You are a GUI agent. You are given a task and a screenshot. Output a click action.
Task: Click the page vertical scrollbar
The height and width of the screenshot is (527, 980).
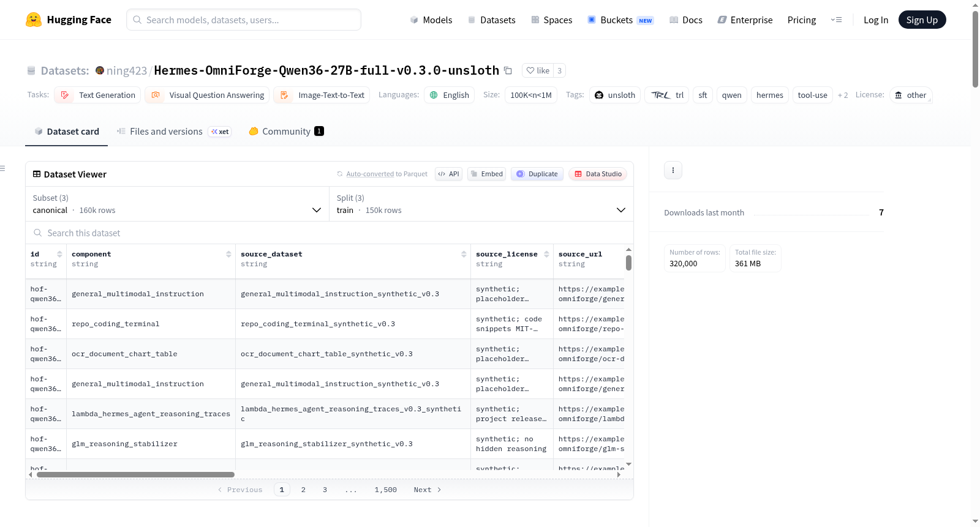pyautogui.click(x=975, y=49)
